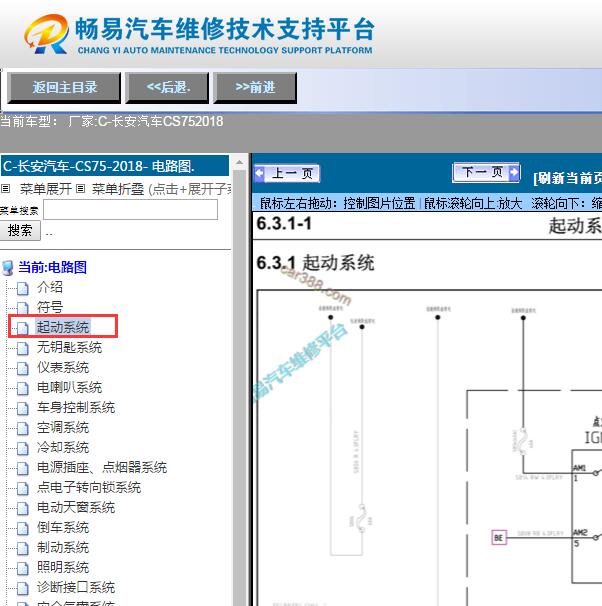Open the 车身控制系统 tree item
The height and width of the screenshot is (606, 602).
pyautogui.click(x=76, y=407)
